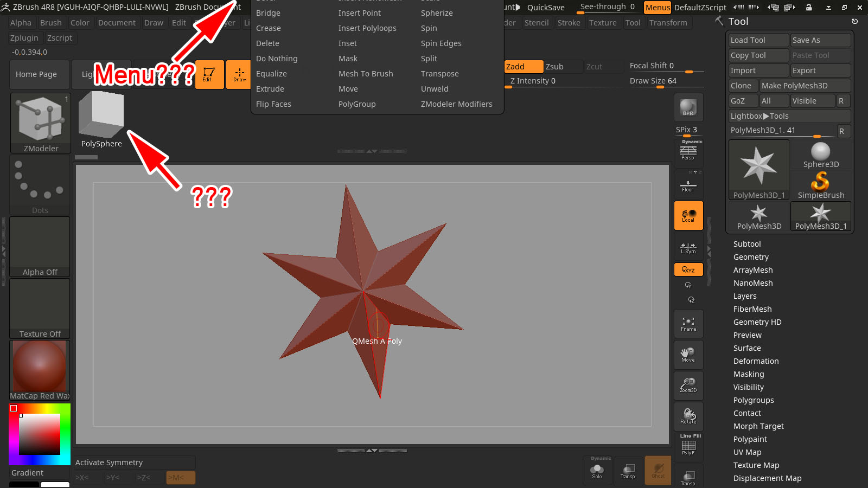Select the Sphere3D tool

click(x=821, y=155)
